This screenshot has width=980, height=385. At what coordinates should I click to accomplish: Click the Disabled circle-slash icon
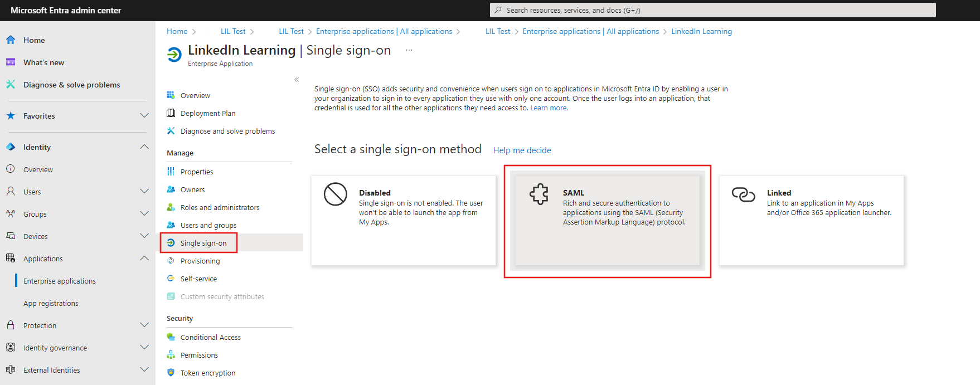click(336, 194)
